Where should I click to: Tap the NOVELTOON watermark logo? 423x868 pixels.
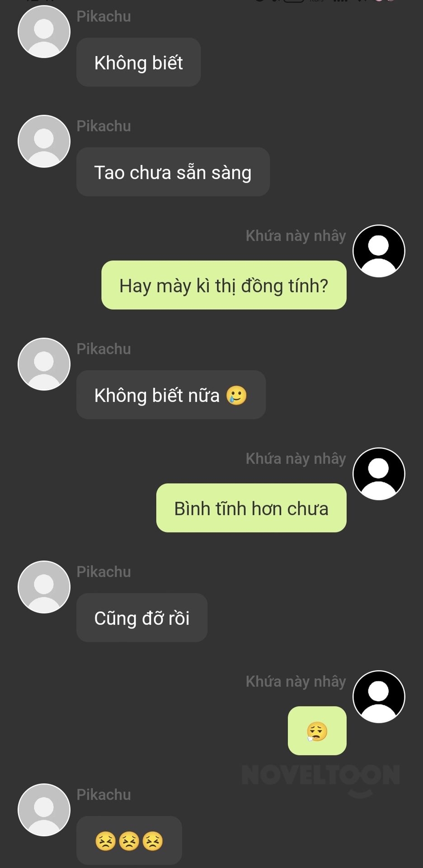[x=321, y=779]
